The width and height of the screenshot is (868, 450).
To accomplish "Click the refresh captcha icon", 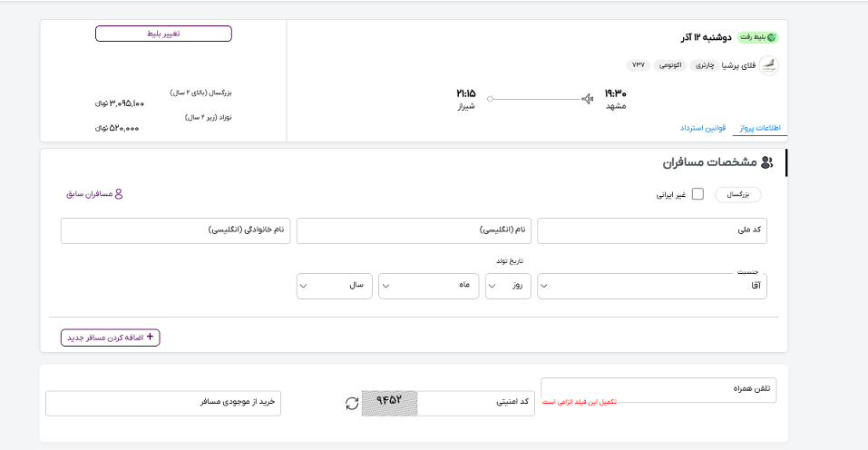I will (x=352, y=404).
